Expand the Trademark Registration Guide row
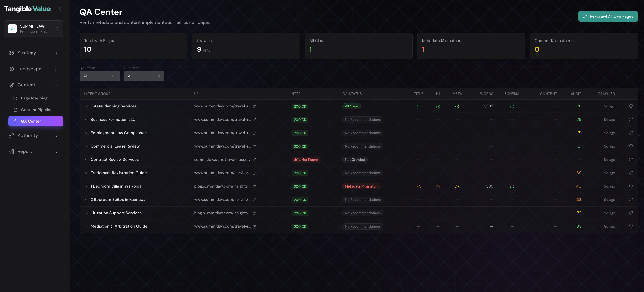The height and width of the screenshot is (292, 644). [86, 173]
